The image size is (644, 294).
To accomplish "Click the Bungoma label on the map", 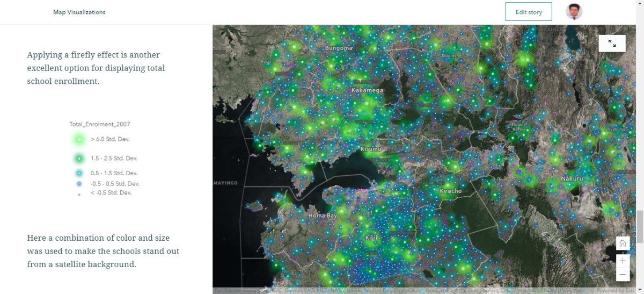I will pos(339,48).
